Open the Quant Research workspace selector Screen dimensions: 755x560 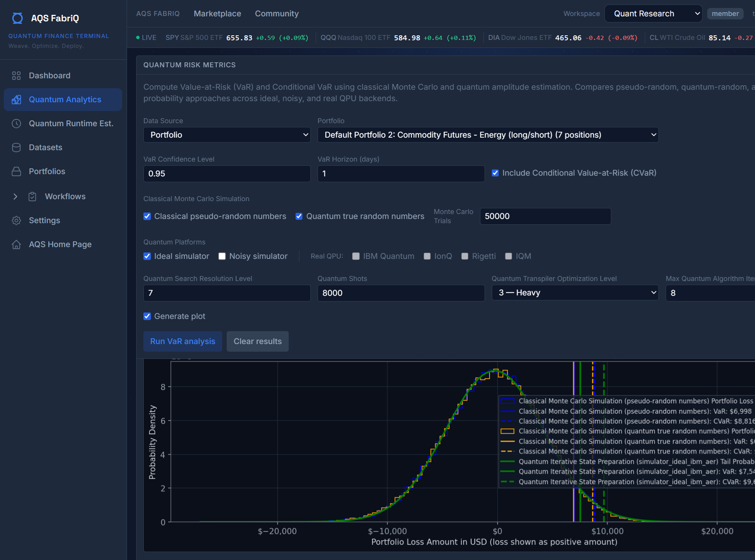[653, 13]
